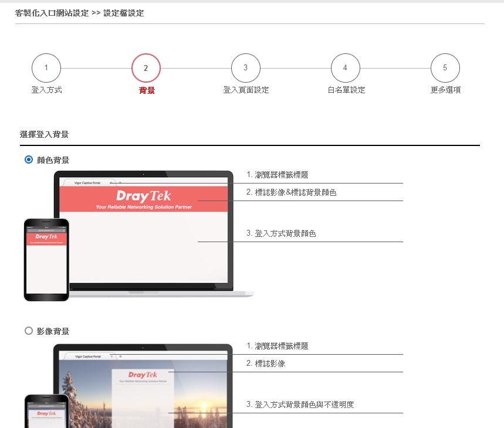Click the 客製化入口網站設定 breadcrumb title
The height and width of the screenshot is (428, 504).
pyautogui.click(x=52, y=13)
